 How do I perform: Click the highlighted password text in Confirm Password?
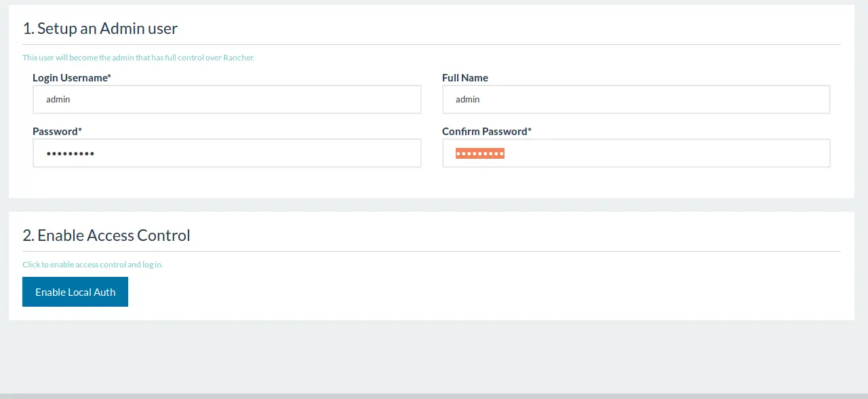click(479, 153)
